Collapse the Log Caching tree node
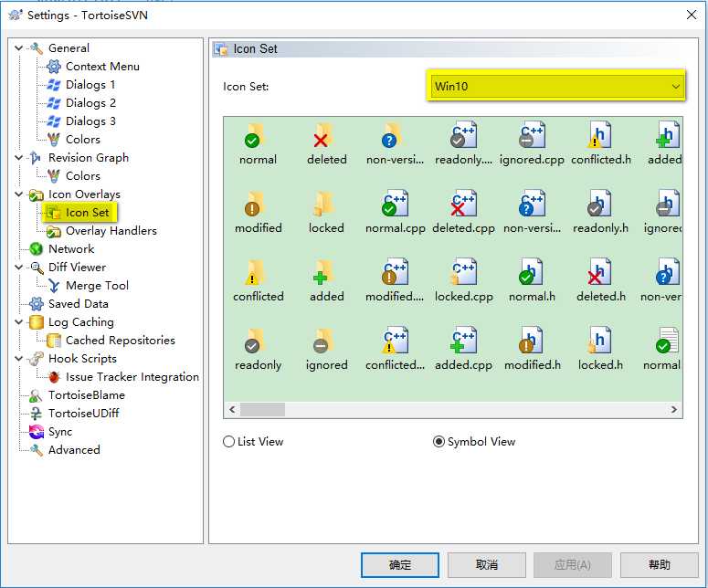The image size is (708, 588). pos(18,322)
